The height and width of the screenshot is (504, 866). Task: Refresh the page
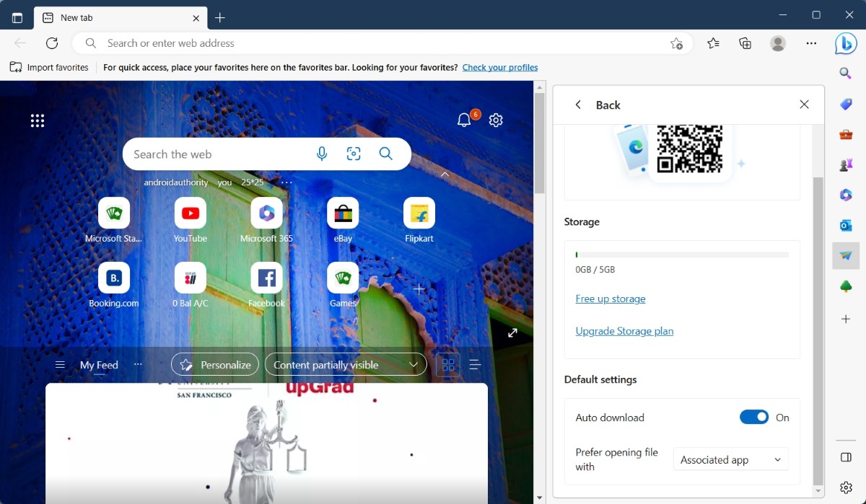pyautogui.click(x=52, y=43)
